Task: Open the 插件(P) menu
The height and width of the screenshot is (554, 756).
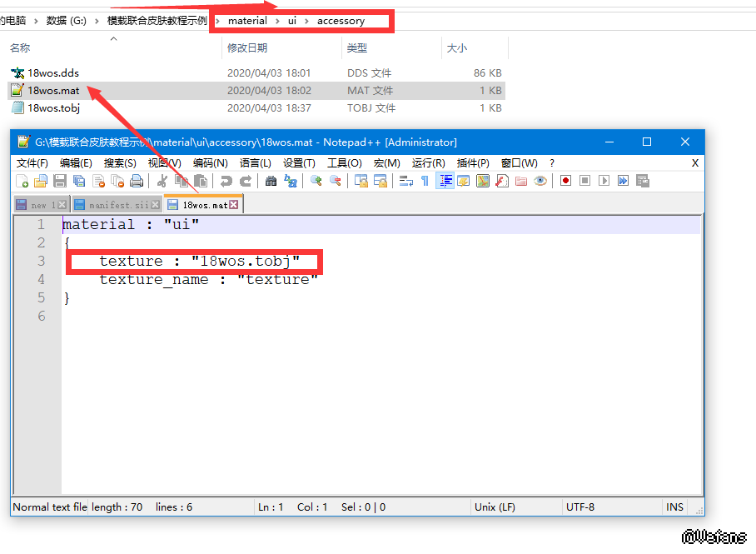Action: pos(473,163)
